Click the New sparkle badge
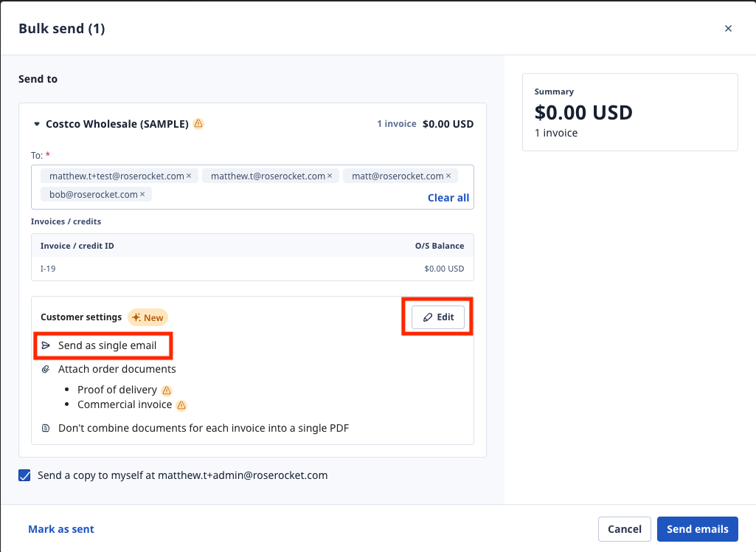The image size is (756, 552). (x=148, y=317)
